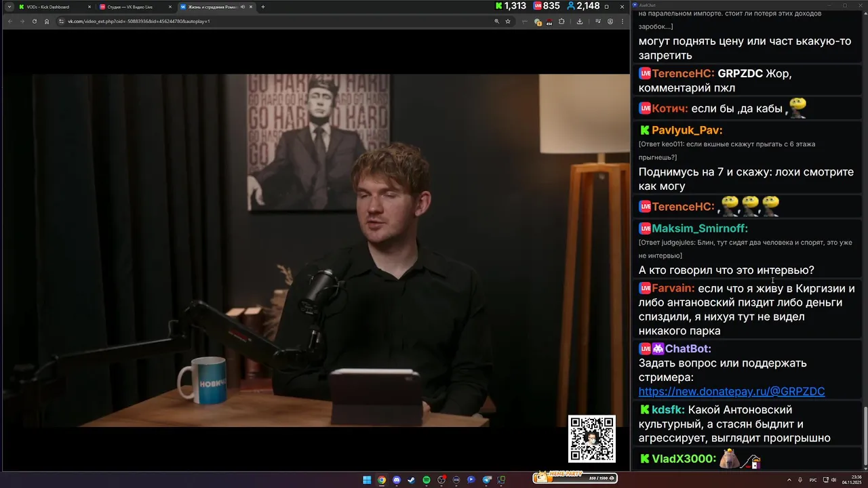Open the page zoom magnifier icon
This screenshot has width=868, height=488.
[497, 21]
